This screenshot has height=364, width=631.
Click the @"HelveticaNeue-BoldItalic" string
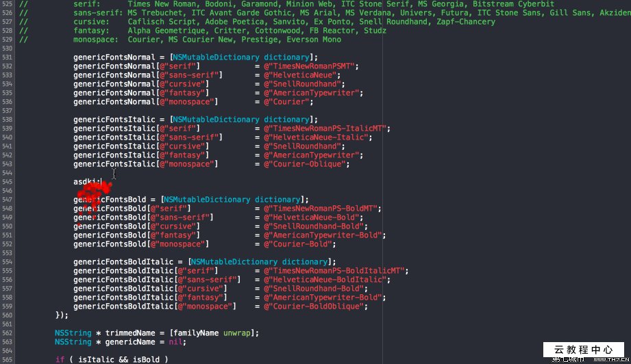(325, 279)
